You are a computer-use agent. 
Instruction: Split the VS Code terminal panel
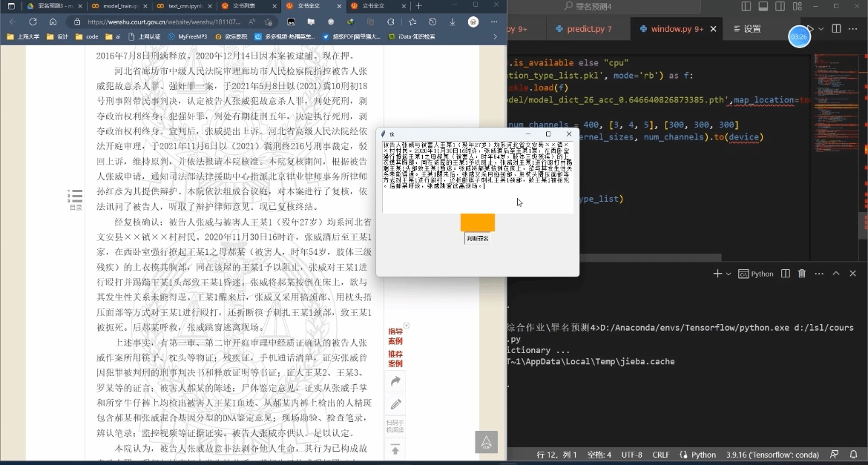coord(786,274)
